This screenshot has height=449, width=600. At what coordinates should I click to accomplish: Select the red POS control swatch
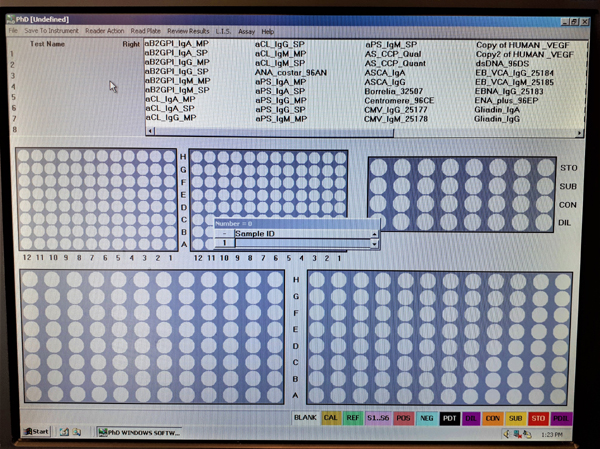coord(403,417)
